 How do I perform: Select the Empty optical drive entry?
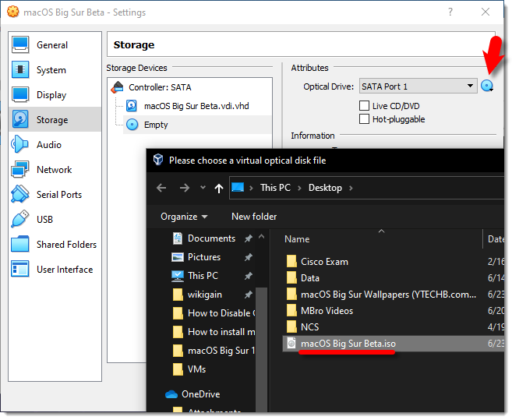(197, 125)
